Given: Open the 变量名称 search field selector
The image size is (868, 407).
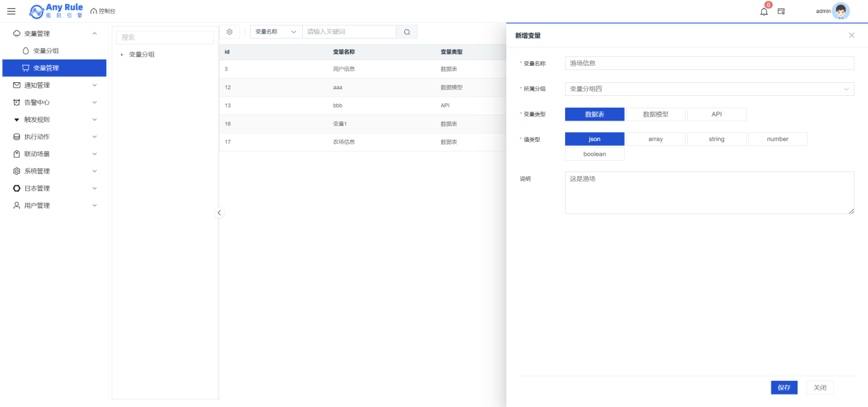Looking at the screenshot, I should click(x=276, y=32).
